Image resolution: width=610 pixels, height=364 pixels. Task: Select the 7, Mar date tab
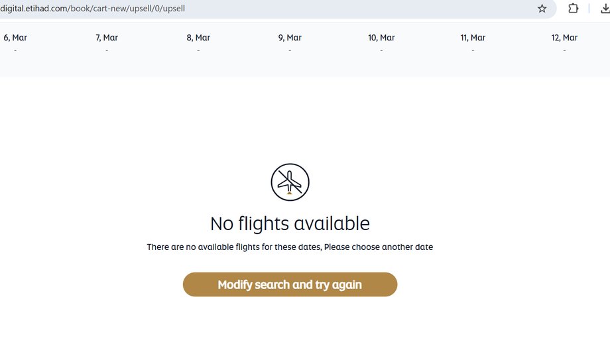[x=107, y=38]
